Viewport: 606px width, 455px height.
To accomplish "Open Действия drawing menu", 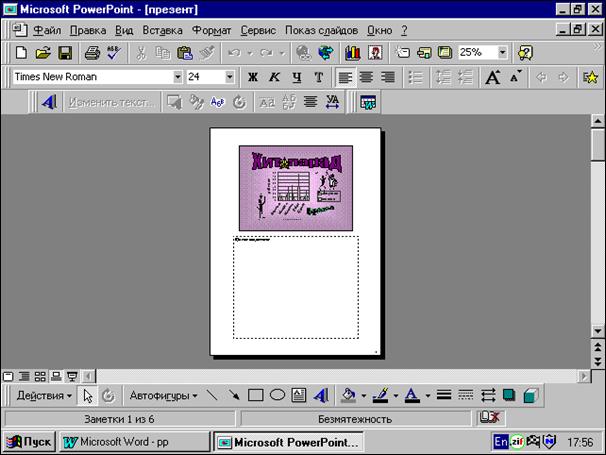I will point(44,395).
